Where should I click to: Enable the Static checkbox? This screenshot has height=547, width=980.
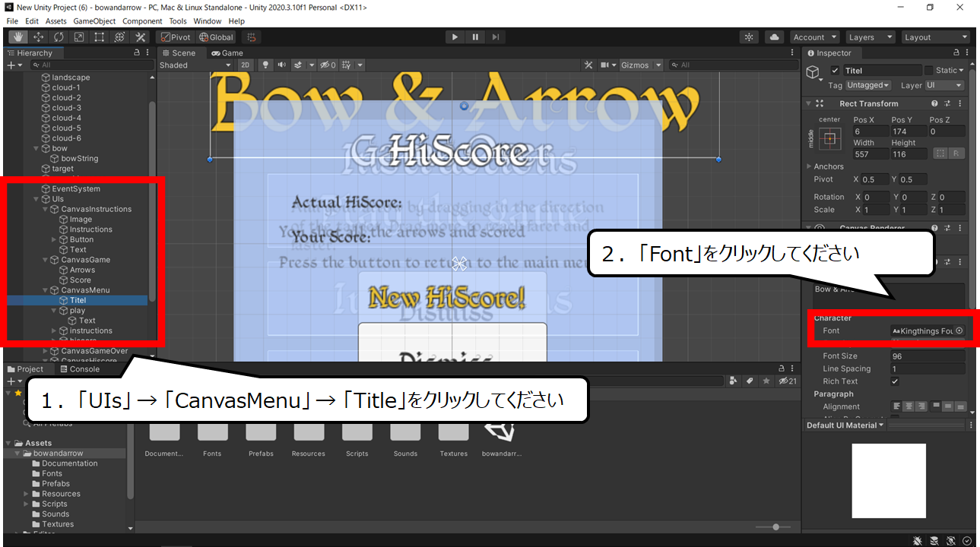(929, 71)
